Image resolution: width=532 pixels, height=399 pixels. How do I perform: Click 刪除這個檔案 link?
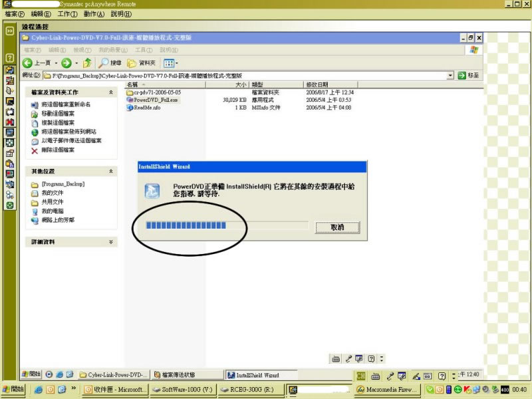tap(58, 150)
